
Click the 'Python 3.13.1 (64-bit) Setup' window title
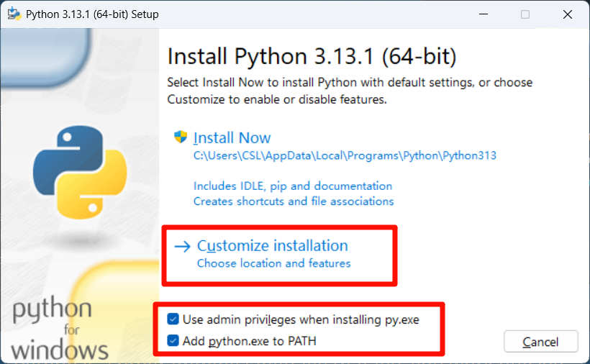92,14
